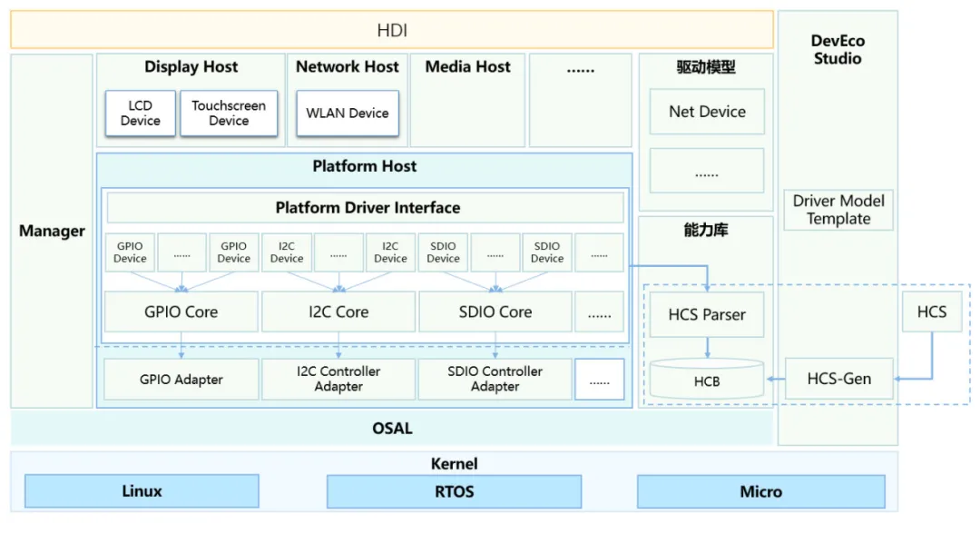The image size is (980, 534).
Task: Click the WLAN Device box
Action: coord(348,114)
